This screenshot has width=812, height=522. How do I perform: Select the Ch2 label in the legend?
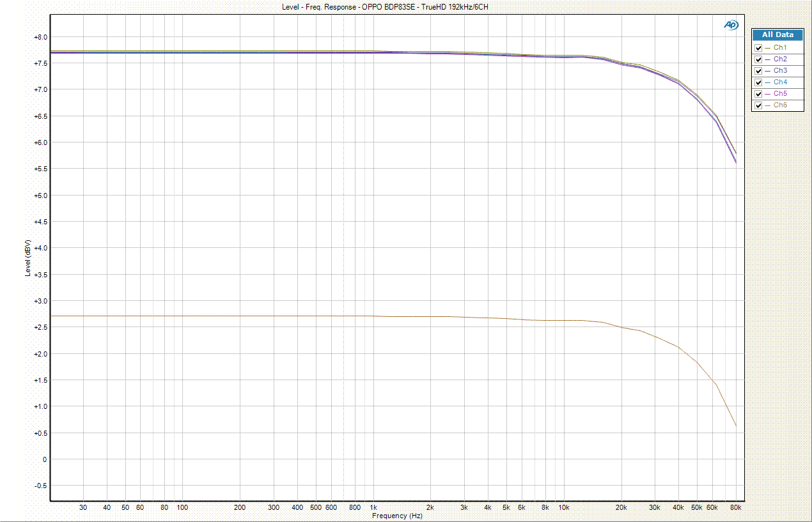(780, 59)
